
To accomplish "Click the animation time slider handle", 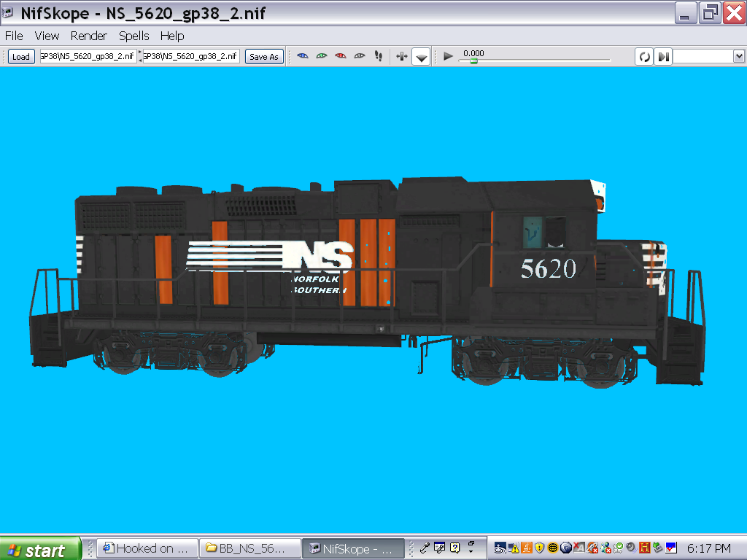I will pos(473,61).
